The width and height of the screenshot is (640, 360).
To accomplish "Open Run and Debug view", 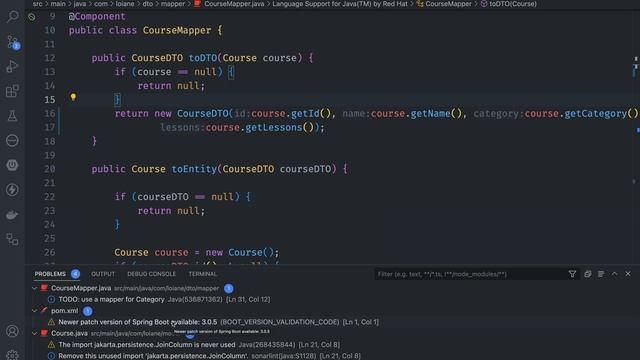I will pos(12,66).
